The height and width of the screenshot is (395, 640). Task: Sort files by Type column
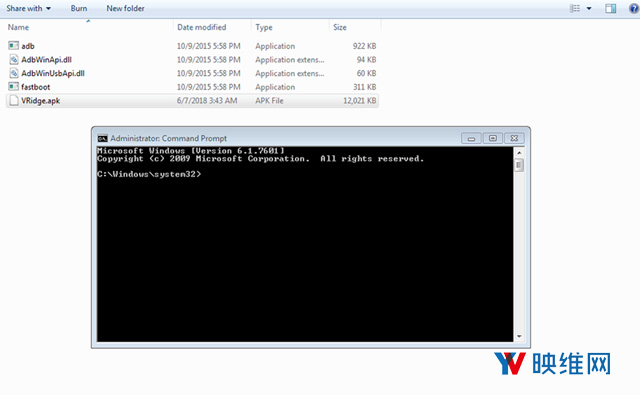coord(264,27)
